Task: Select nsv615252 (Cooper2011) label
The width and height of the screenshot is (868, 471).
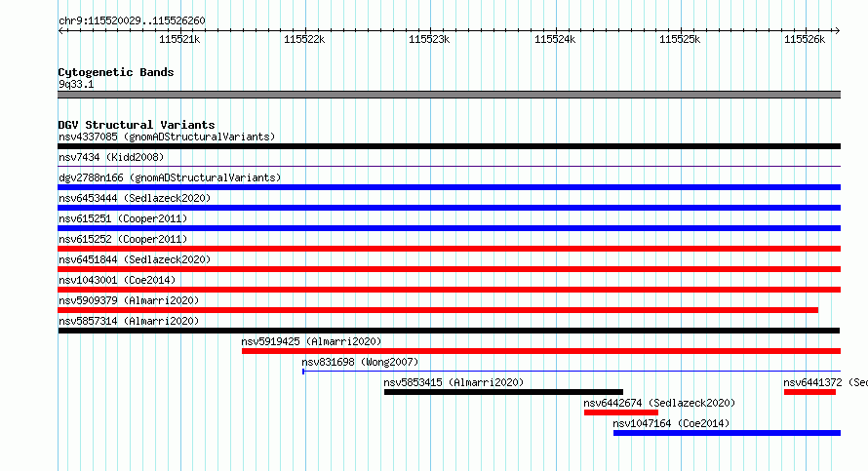Action: [123, 239]
